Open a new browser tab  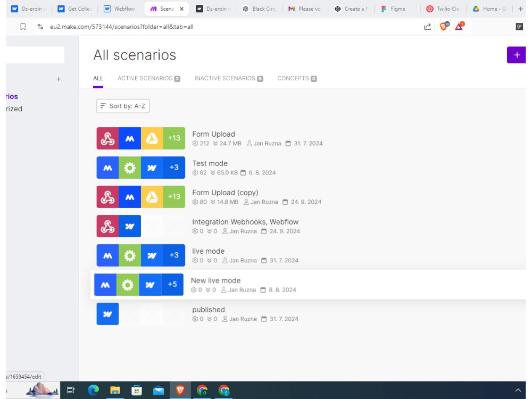[x=520, y=9]
